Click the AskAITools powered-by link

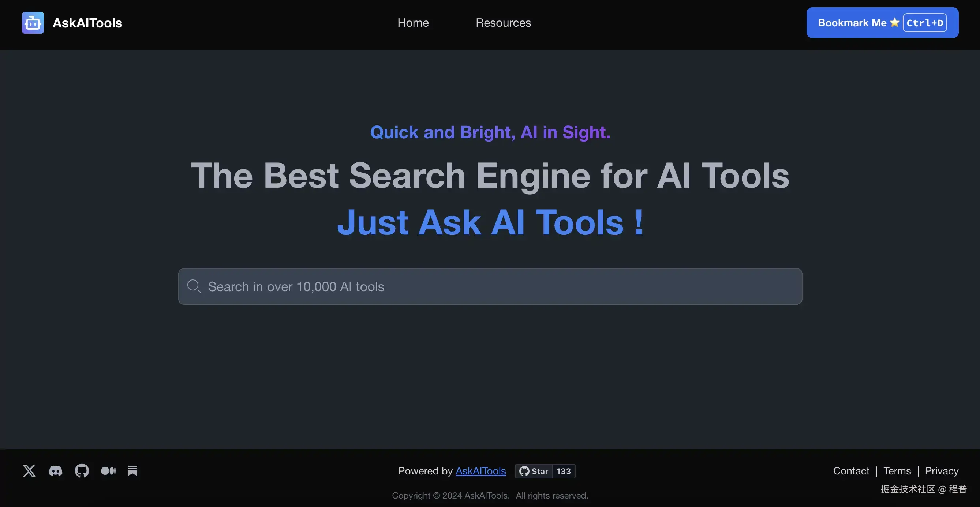click(x=480, y=471)
